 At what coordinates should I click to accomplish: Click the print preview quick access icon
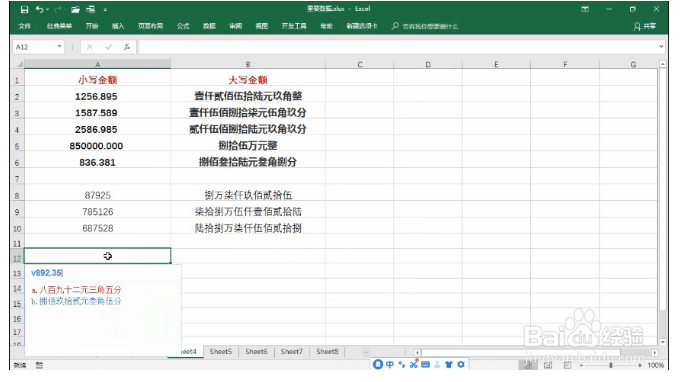click(x=91, y=9)
